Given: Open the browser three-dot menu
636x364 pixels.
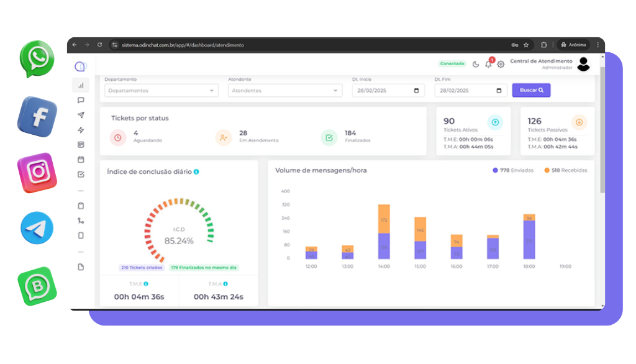Looking at the screenshot, I should click(x=597, y=45).
